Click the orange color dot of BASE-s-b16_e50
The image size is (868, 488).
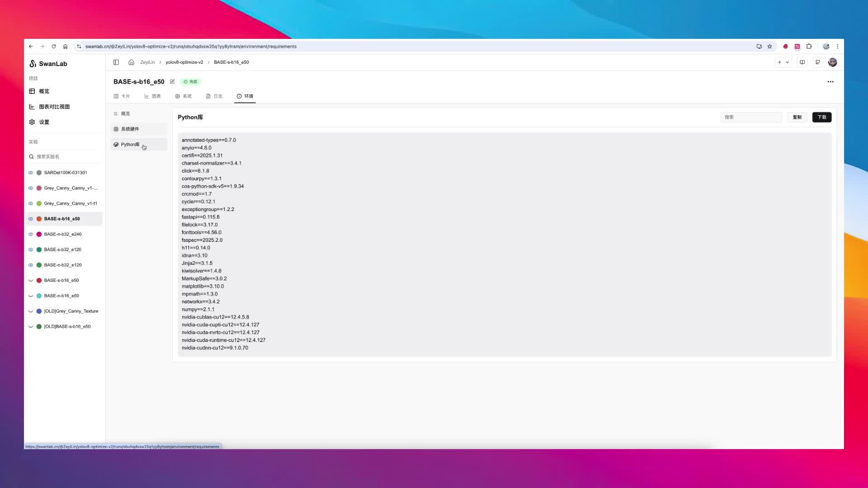click(x=39, y=218)
